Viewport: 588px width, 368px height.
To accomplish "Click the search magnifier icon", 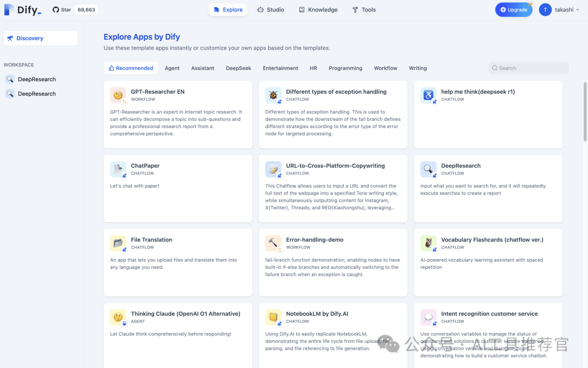I will click(x=494, y=68).
